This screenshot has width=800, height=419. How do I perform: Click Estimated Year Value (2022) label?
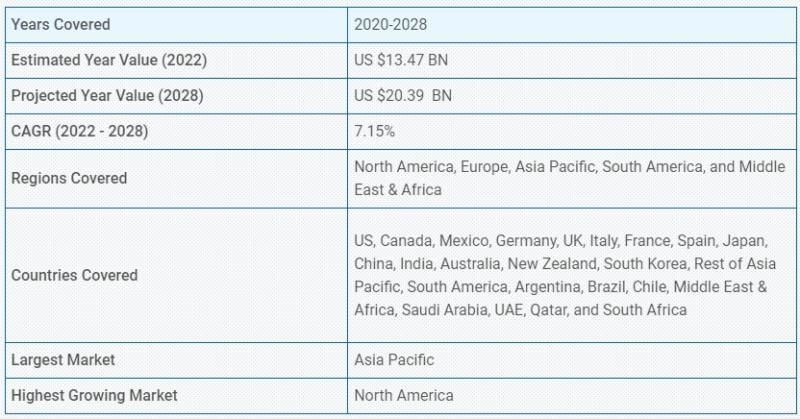(x=109, y=60)
